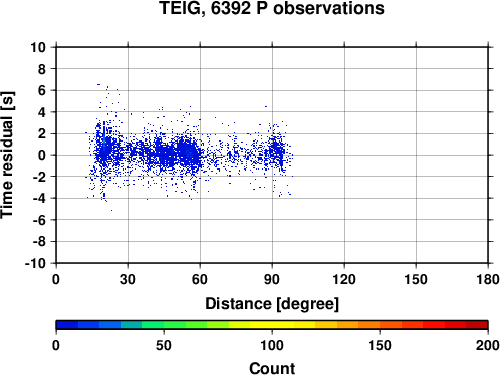This screenshot has height=375, width=500.
Task: Click the 200 tick label under colorbar
Action: [488, 345]
